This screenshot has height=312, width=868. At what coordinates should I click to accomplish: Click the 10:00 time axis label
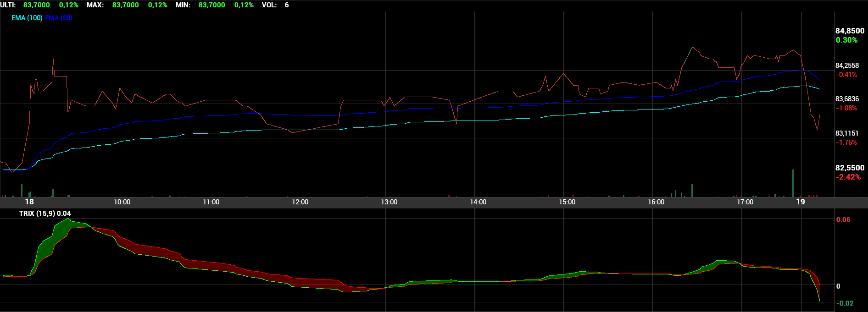point(122,202)
